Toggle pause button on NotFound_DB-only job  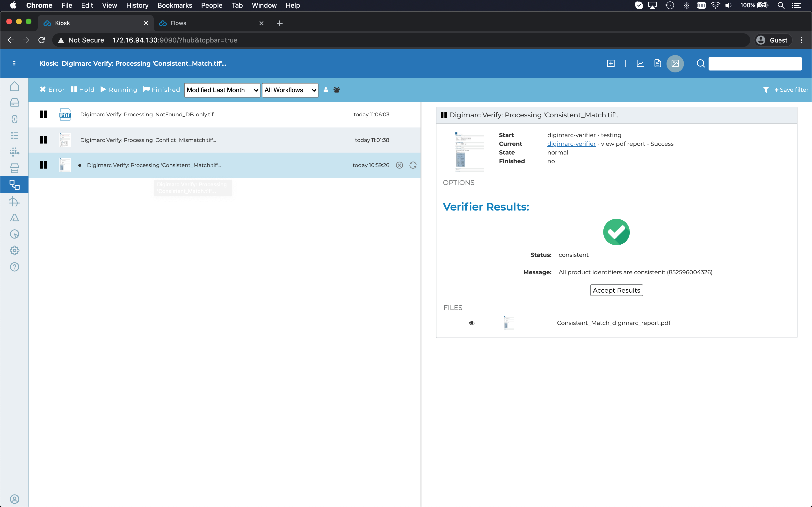pyautogui.click(x=43, y=114)
